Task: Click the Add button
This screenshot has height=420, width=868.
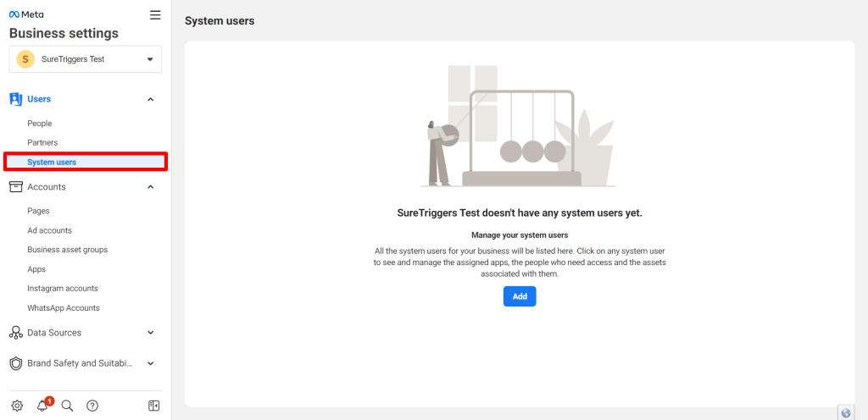Action: click(520, 296)
